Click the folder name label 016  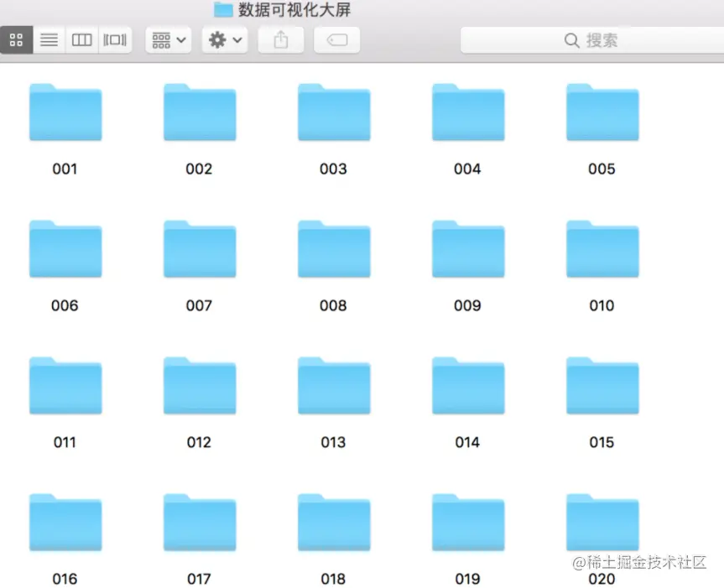click(65, 579)
